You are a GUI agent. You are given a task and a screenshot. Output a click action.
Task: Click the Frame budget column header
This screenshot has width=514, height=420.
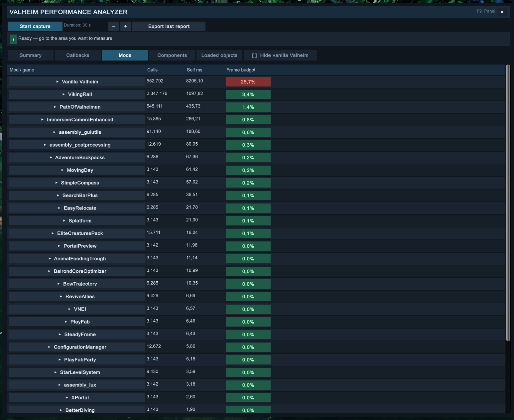click(x=241, y=70)
